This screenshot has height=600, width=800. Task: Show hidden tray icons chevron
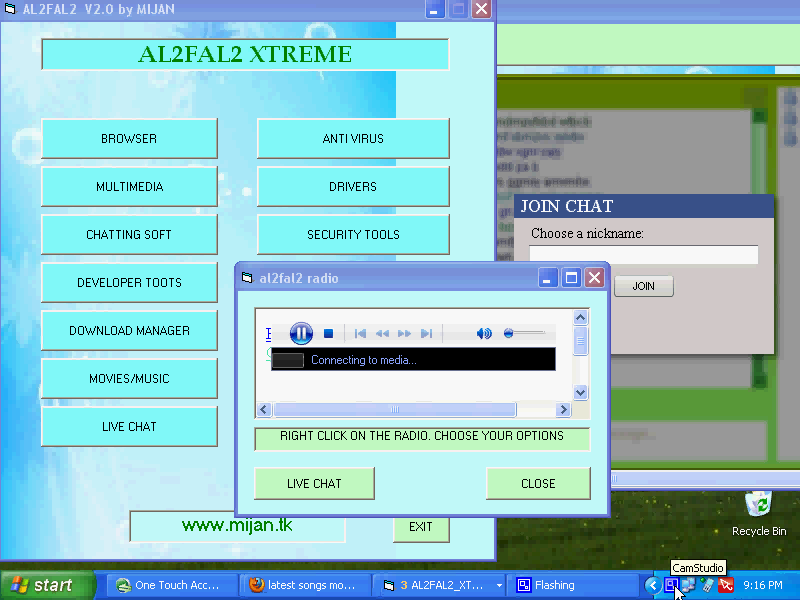coord(653,585)
